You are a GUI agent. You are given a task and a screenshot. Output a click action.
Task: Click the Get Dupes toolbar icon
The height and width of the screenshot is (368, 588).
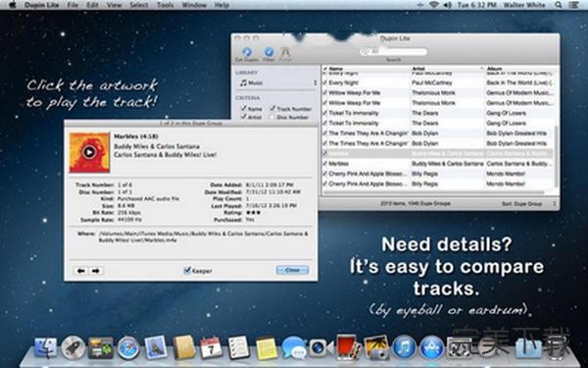(246, 52)
